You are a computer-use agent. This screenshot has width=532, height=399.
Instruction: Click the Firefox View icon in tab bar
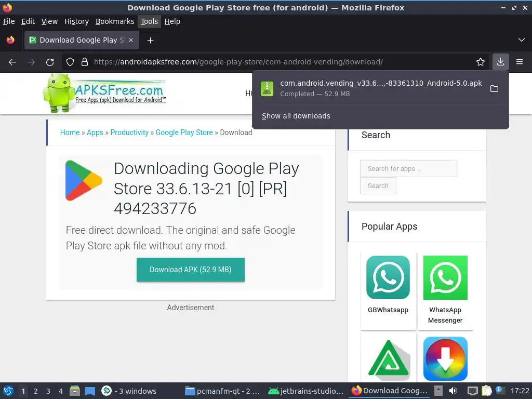10,40
